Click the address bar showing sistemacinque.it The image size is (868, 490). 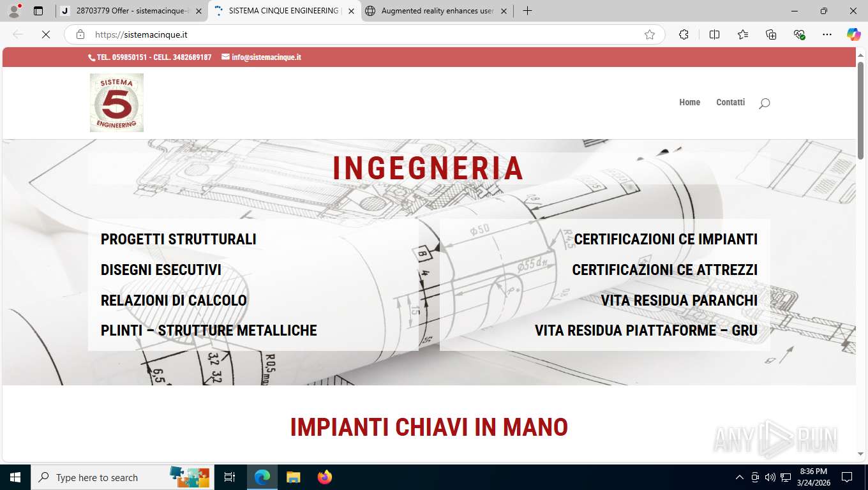pos(364,34)
